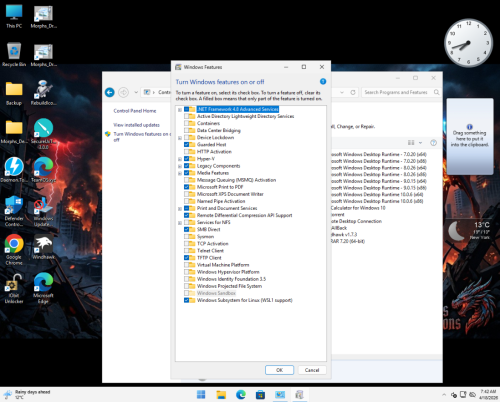Uncheck the SMB Direct checkbox
Screen dimensions: 500x402
[x=187, y=229]
